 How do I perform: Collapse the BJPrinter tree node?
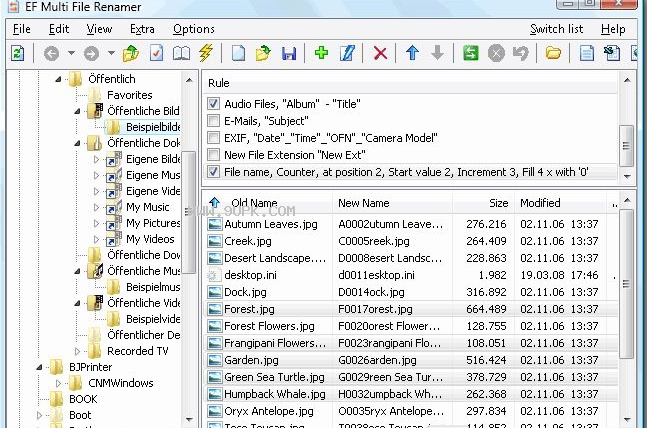(39, 367)
